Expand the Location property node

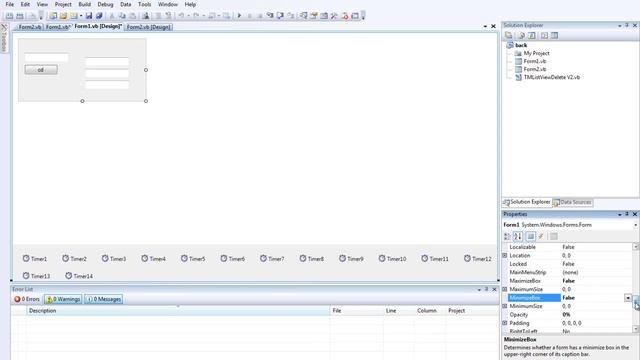click(x=504, y=256)
